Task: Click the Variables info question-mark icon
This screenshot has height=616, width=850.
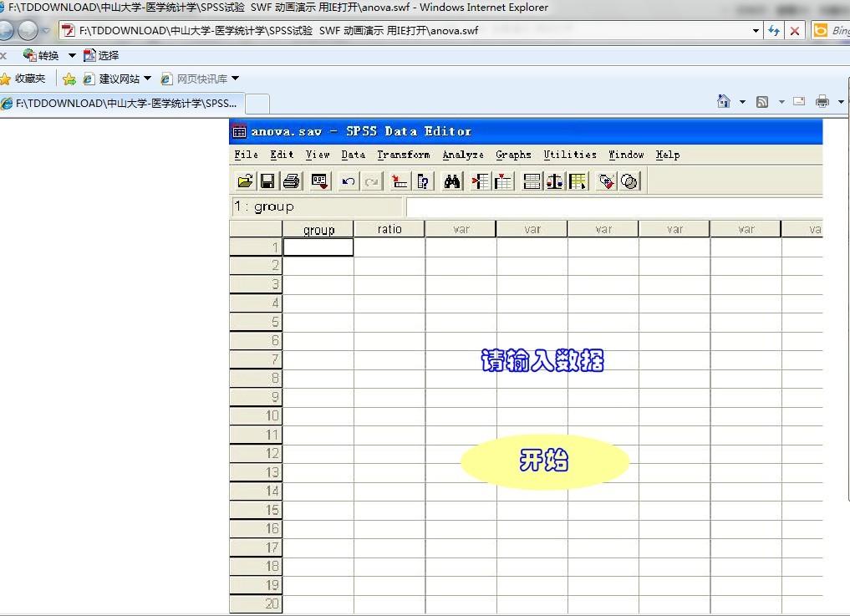Action: pos(424,181)
